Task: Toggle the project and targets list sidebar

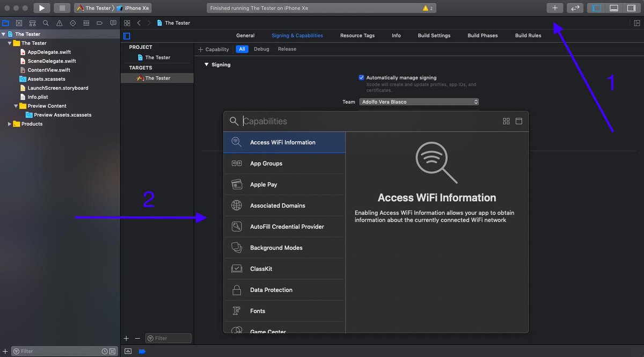Action: tap(127, 36)
